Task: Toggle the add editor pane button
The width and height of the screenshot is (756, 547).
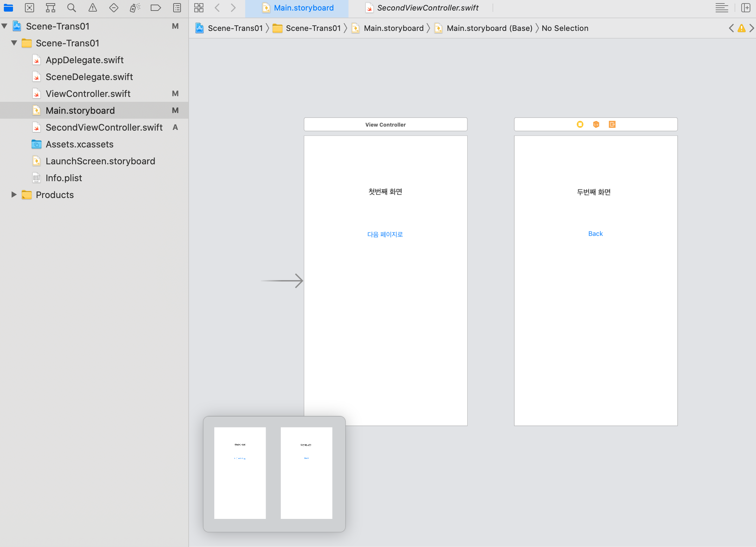Action: (745, 8)
